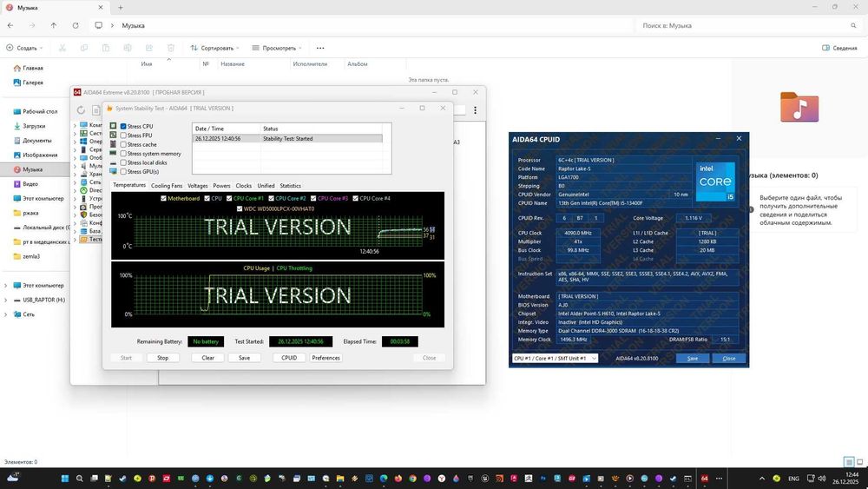This screenshot has height=489, width=868.
Task: Uncheck WDC WD5000LPCX drive checkbox
Action: click(x=240, y=208)
